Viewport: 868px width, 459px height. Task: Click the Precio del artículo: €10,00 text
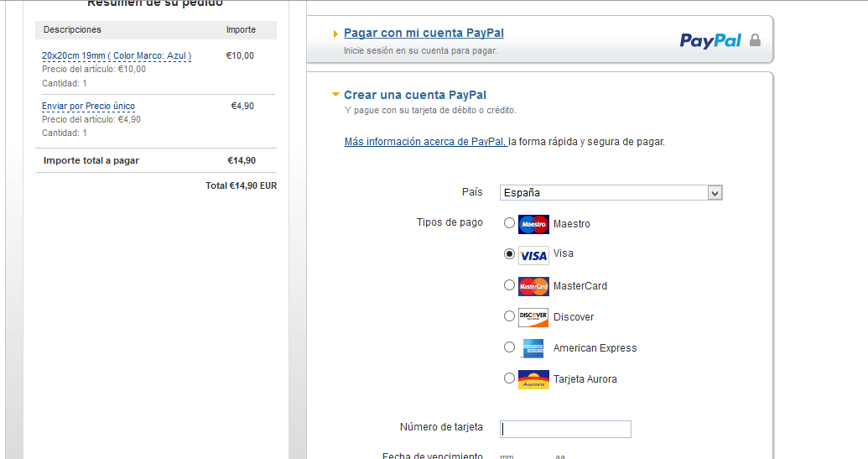94,69
